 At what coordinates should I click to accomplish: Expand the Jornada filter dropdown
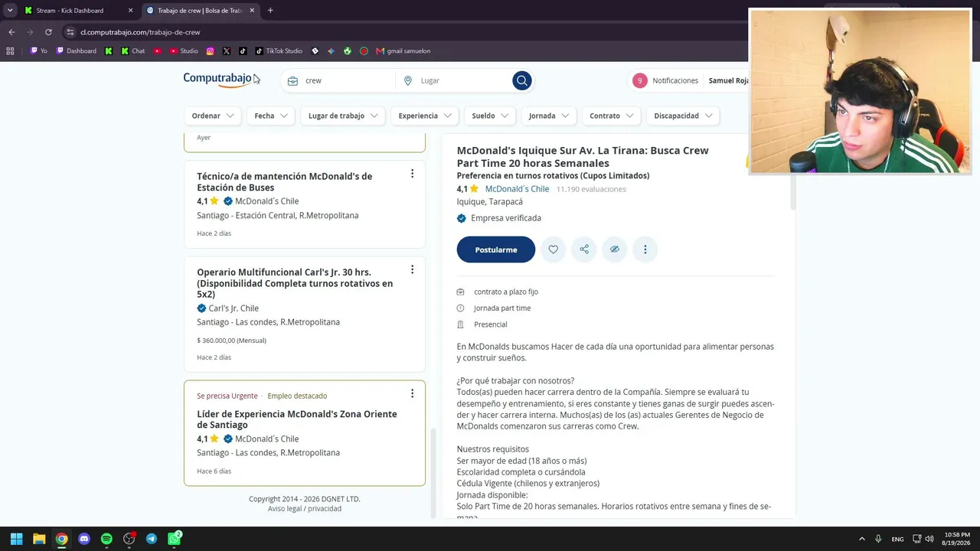point(548,116)
